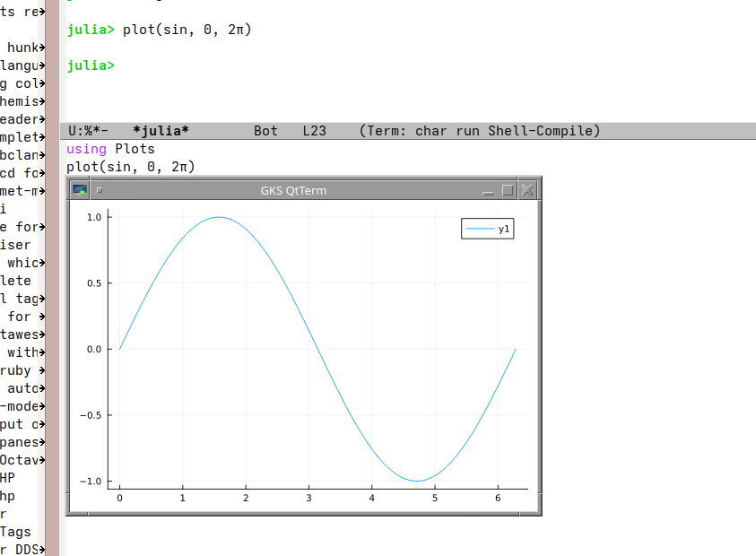The image size is (756, 556).
Task: Click the Term: char run Shell-Compile mode text
Action: [480, 131]
